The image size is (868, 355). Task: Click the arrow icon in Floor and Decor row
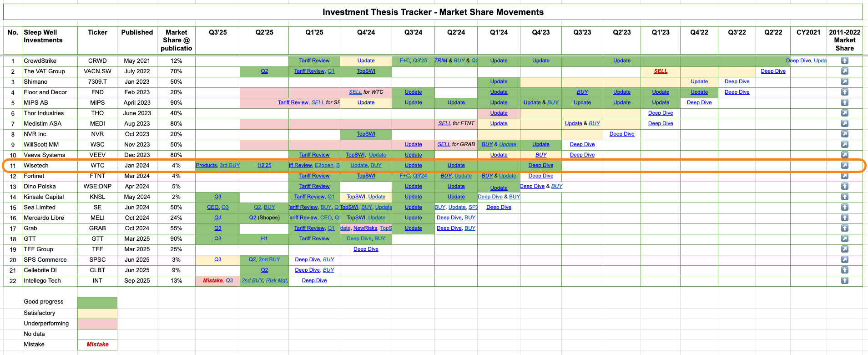844,92
